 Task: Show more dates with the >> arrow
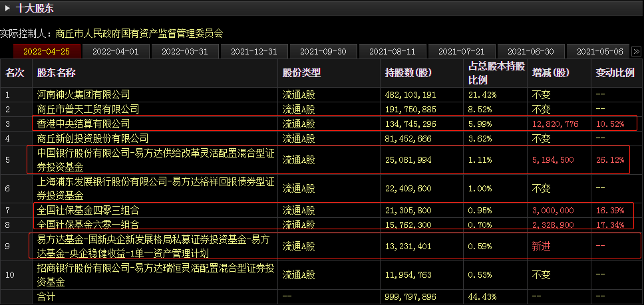tap(636, 52)
